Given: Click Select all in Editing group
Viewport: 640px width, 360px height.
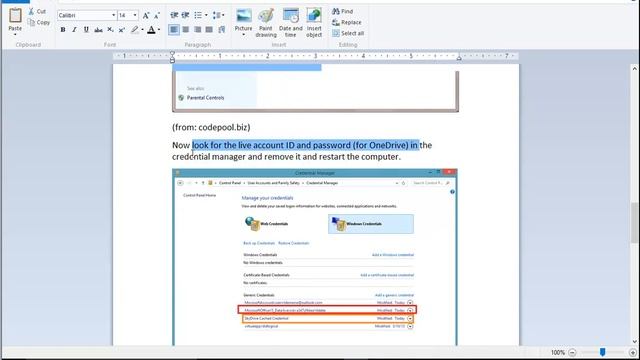Looking at the screenshot, I should [x=348, y=33].
